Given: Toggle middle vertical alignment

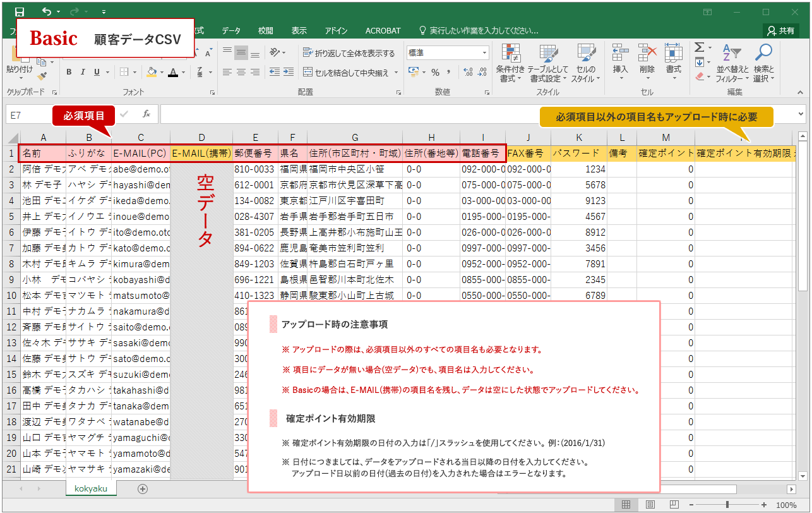Looking at the screenshot, I should [241, 52].
